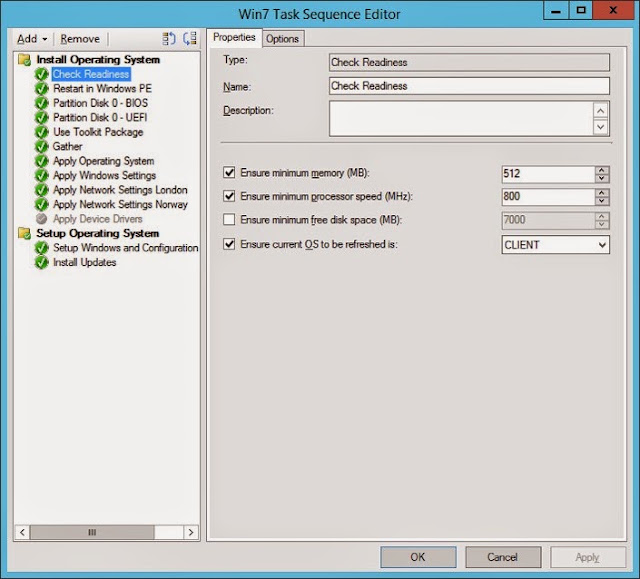
Task: Open the CLIENT OS type dropdown
Action: click(x=556, y=245)
